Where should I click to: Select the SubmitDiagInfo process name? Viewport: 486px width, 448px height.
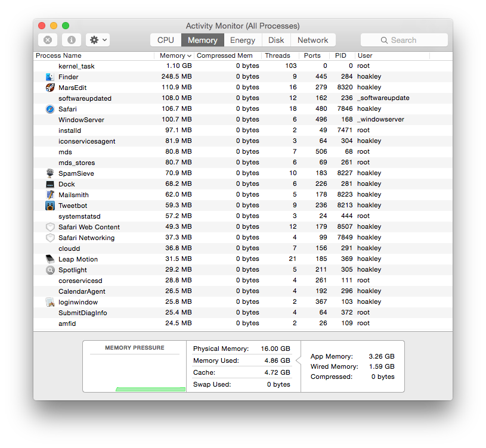pyautogui.click(x=83, y=313)
